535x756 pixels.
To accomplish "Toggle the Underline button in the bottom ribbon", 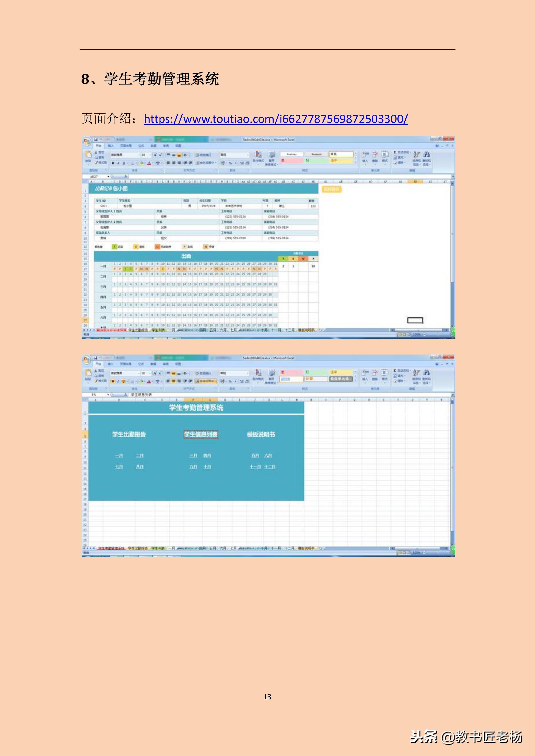I will pos(124,381).
